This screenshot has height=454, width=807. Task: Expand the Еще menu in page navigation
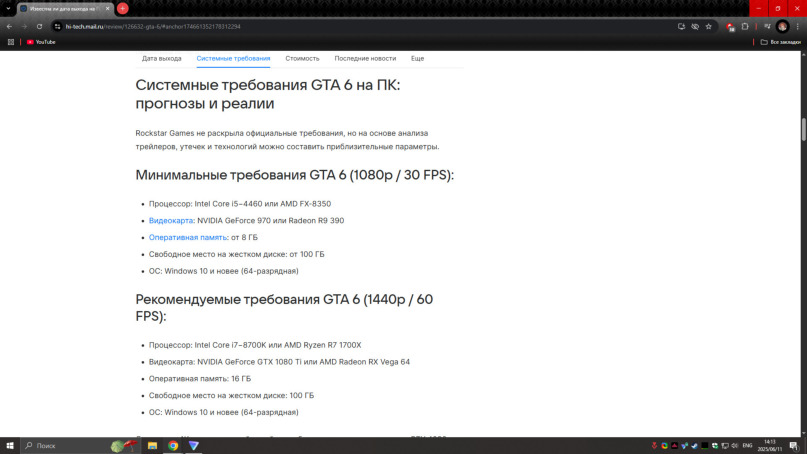[x=417, y=59]
